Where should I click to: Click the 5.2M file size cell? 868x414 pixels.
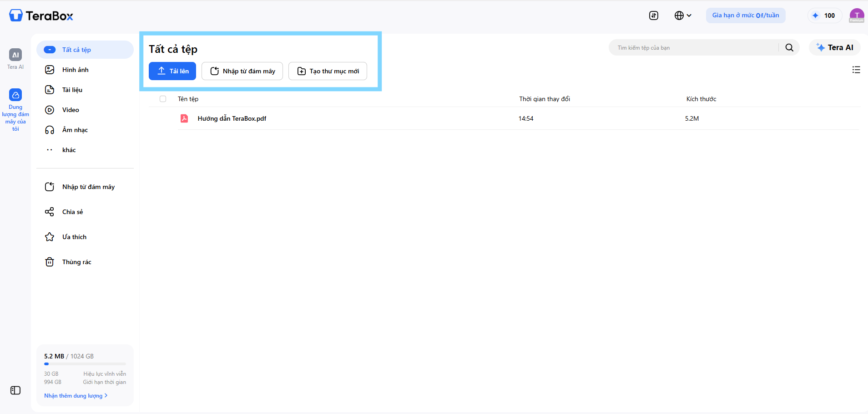pos(692,118)
